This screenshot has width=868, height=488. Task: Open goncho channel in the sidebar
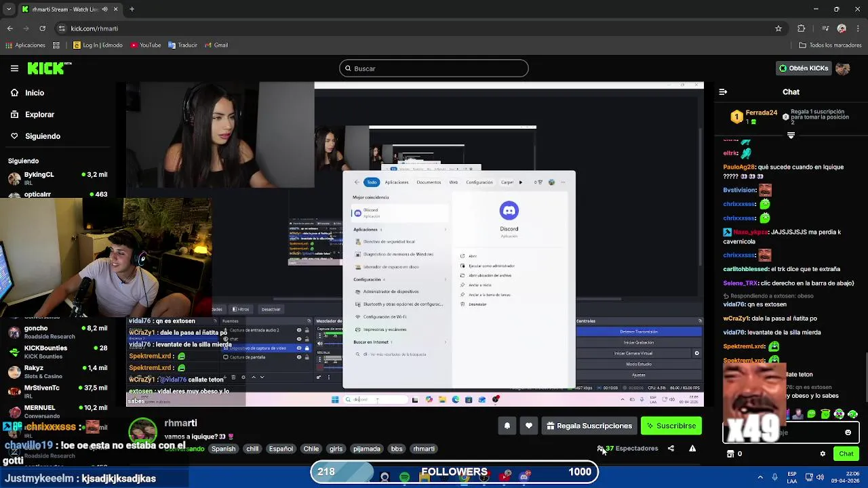tap(58, 332)
